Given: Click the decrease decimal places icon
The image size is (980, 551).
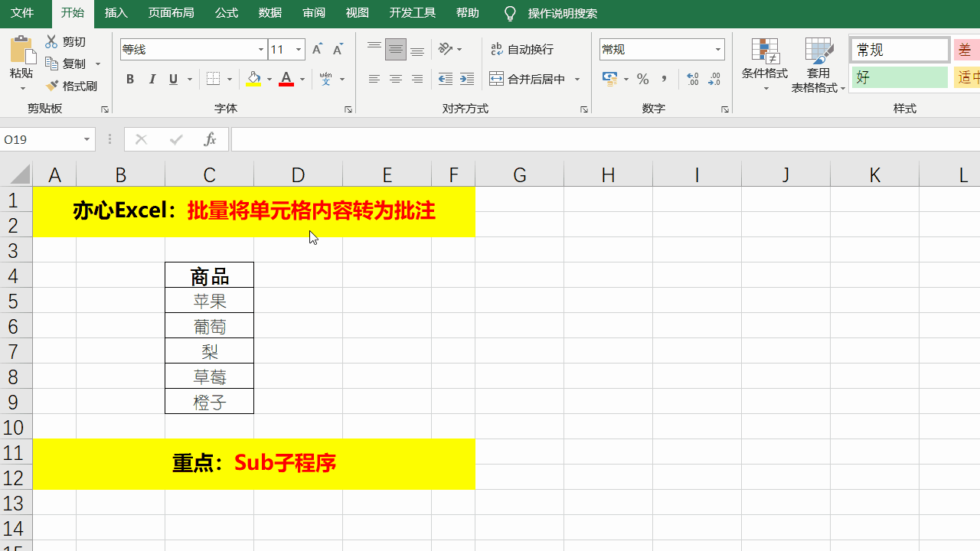Looking at the screenshot, I should click(x=714, y=79).
